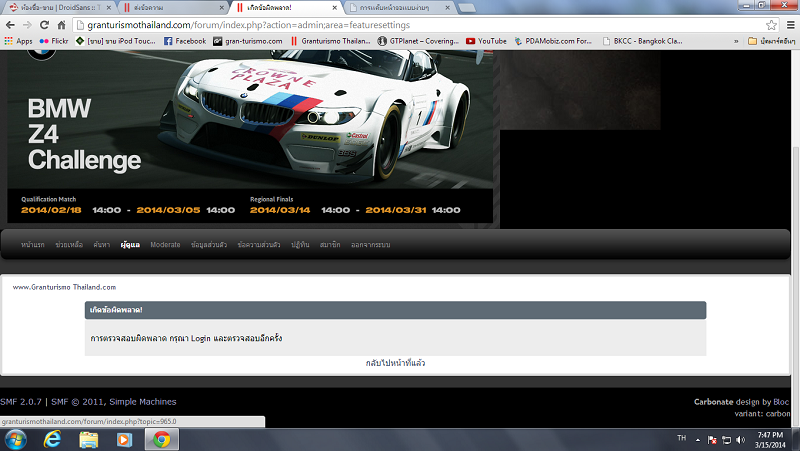Open ผู้ดูแล admin menu item
This screenshot has height=451, width=800.
coord(130,245)
